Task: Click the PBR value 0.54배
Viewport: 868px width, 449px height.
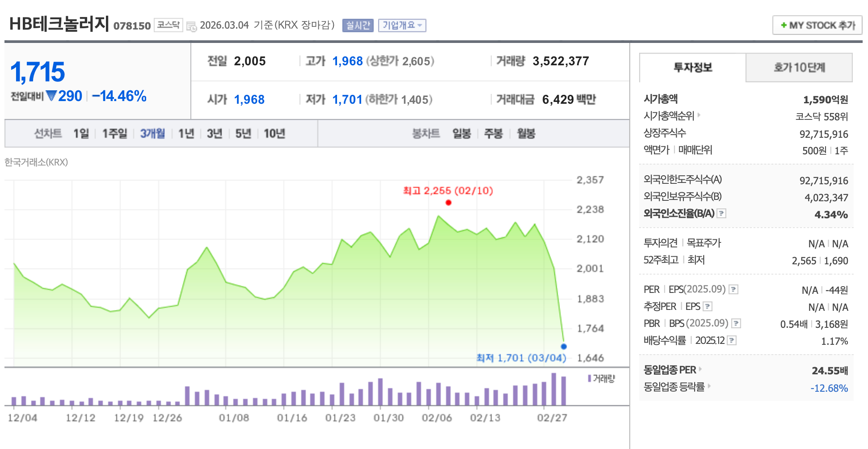Action: [x=794, y=324]
